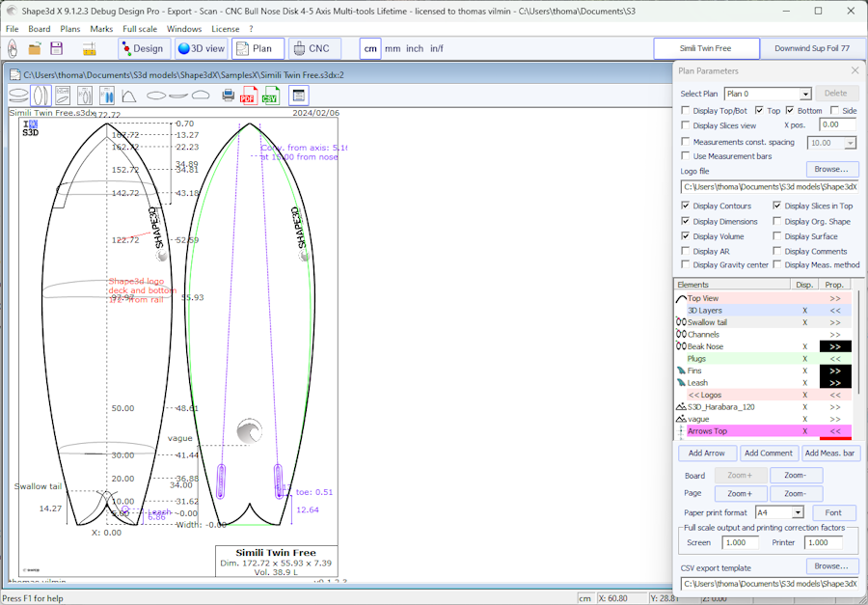Select the curve profile view icon
This screenshot has width=868, height=605.
click(128, 96)
